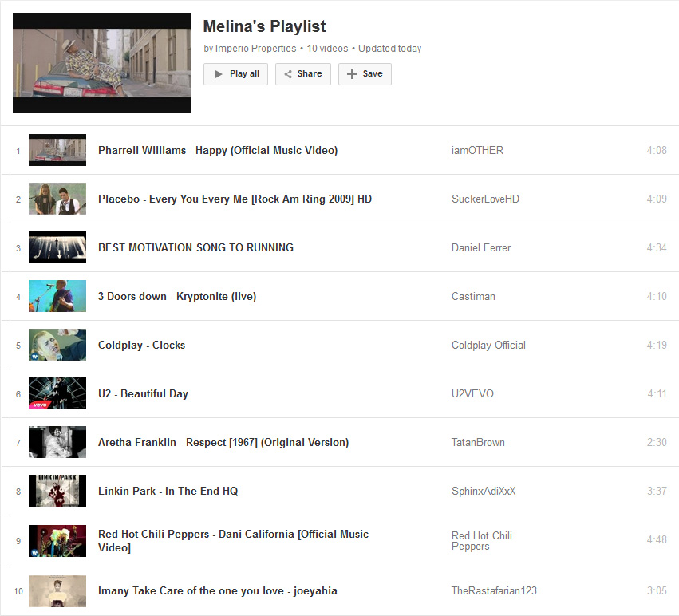
Task: Click the '10 videos' count text
Action: pos(327,49)
